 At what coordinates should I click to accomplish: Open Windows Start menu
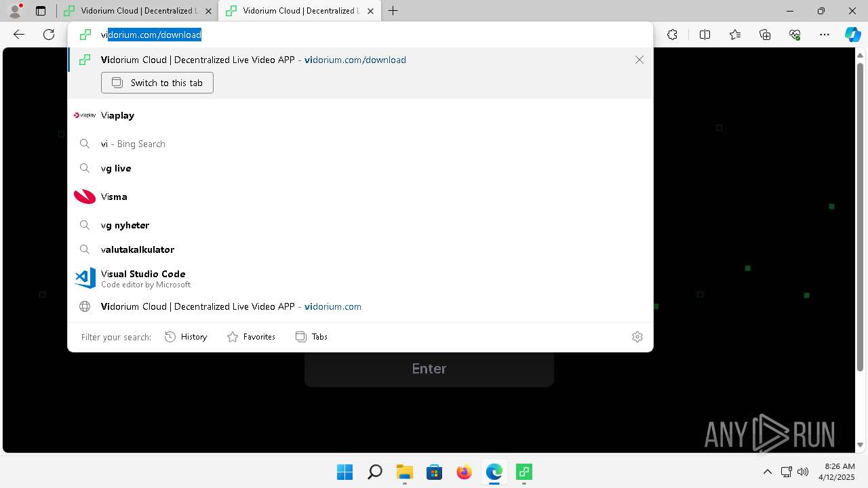(x=344, y=472)
